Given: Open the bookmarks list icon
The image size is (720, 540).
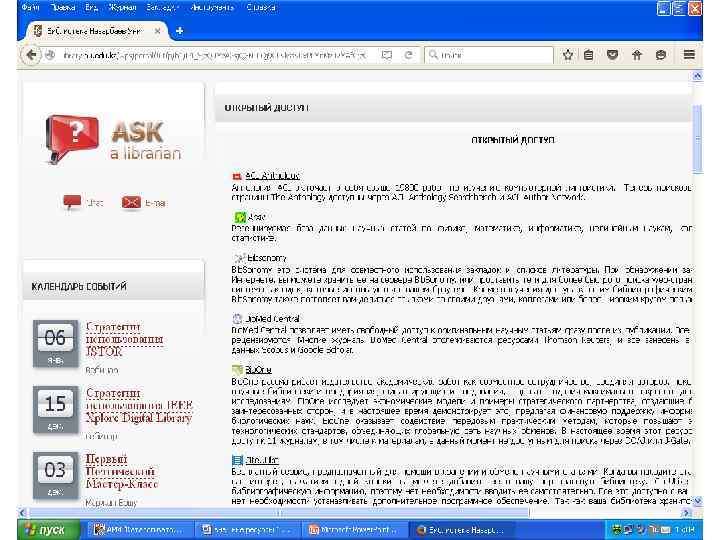Looking at the screenshot, I should (588, 55).
